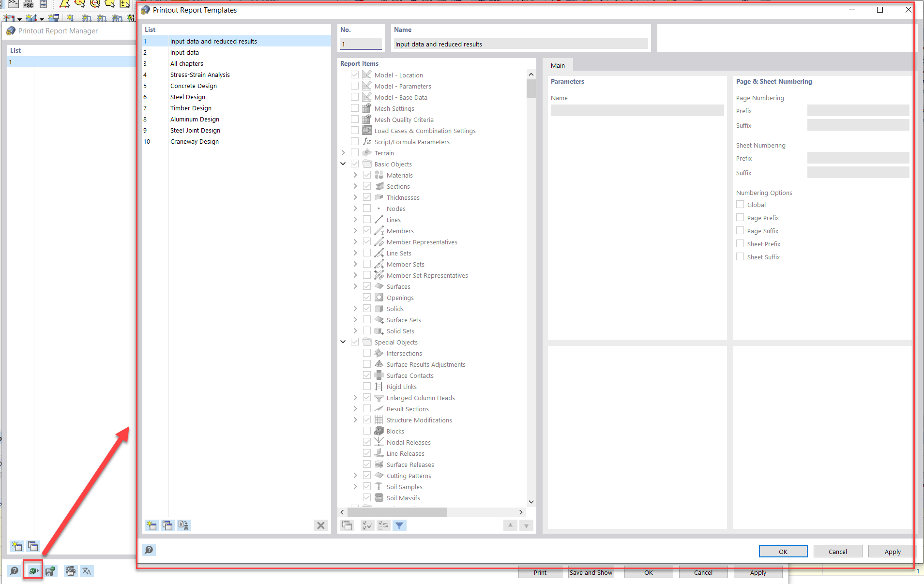This screenshot has height=584, width=924.
Task: Copy the selected report template
Action: pos(168,525)
